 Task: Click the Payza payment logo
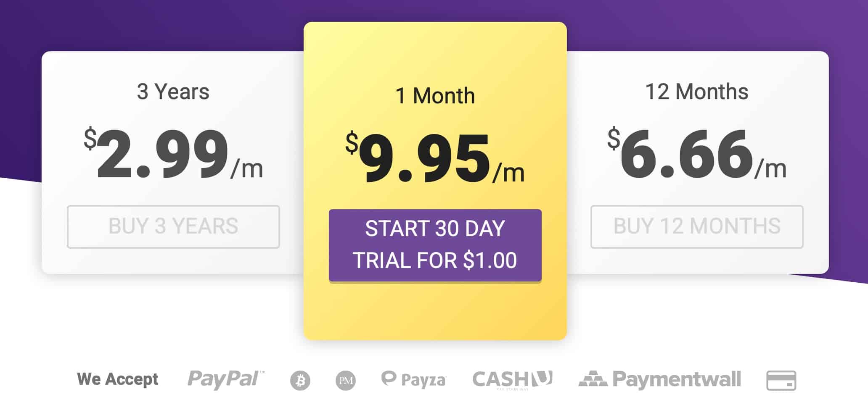[413, 379]
